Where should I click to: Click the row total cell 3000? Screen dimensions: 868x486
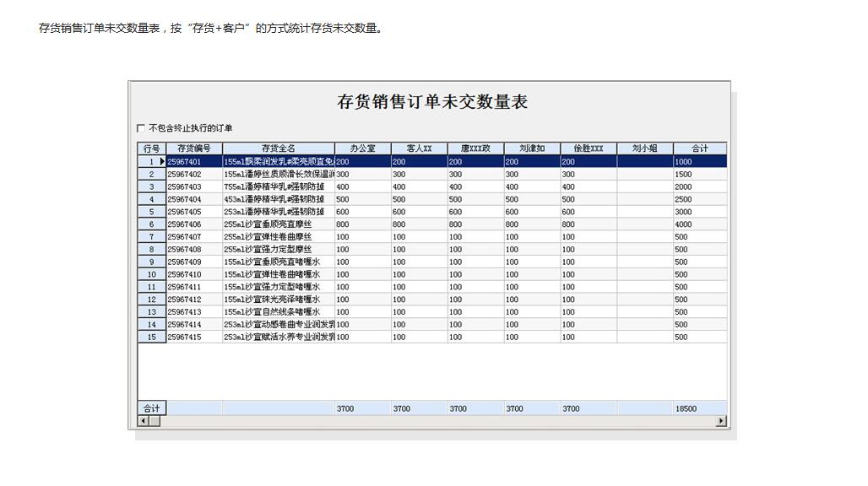click(x=700, y=212)
